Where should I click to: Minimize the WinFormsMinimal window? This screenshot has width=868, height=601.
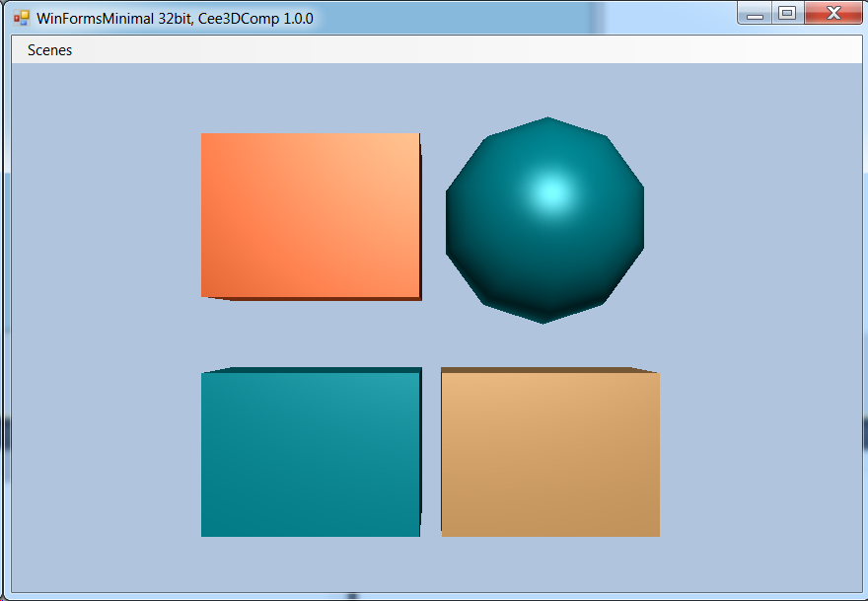click(756, 14)
